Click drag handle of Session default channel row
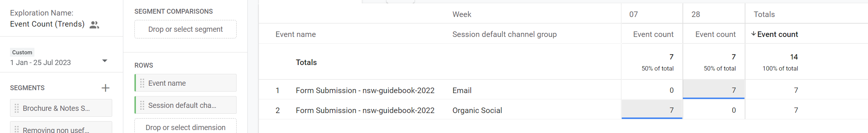 click(x=142, y=105)
